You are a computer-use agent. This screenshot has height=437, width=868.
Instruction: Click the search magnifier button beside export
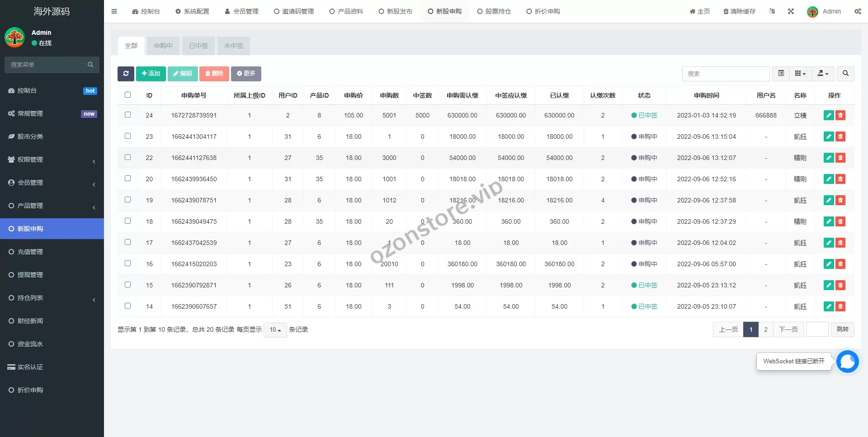pos(845,74)
